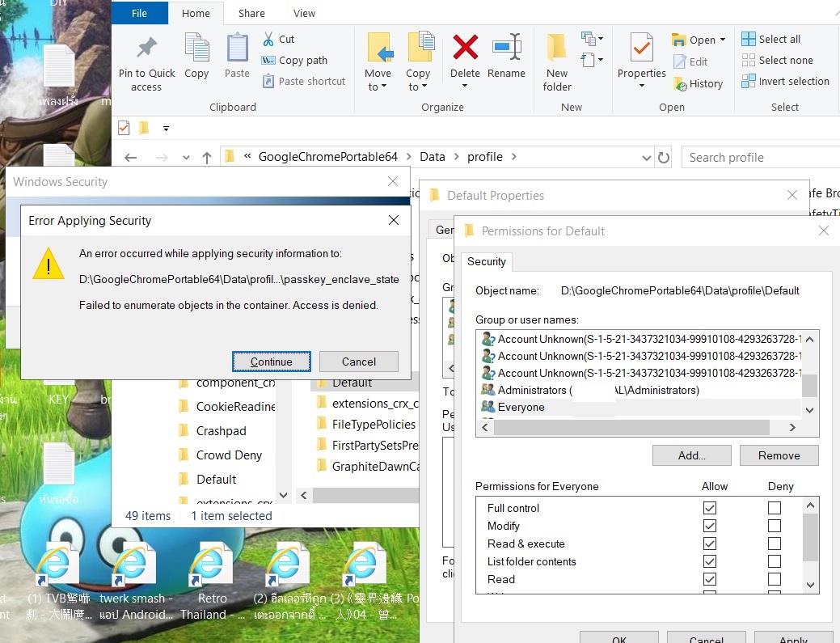The image size is (840, 643).
Task: Click the Paste shortcut icon
Action: tap(268, 82)
